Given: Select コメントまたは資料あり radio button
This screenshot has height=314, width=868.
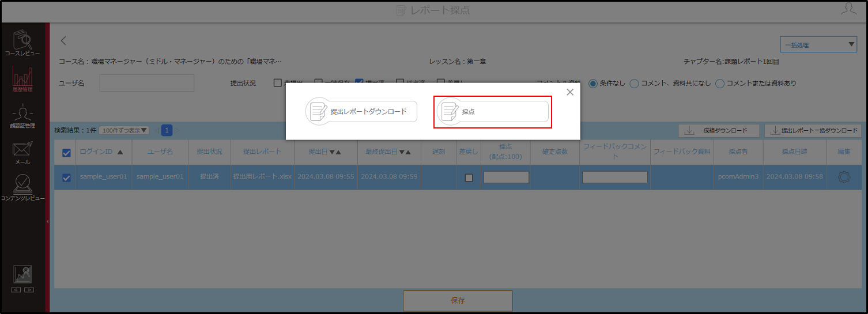Looking at the screenshot, I should tap(720, 84).
